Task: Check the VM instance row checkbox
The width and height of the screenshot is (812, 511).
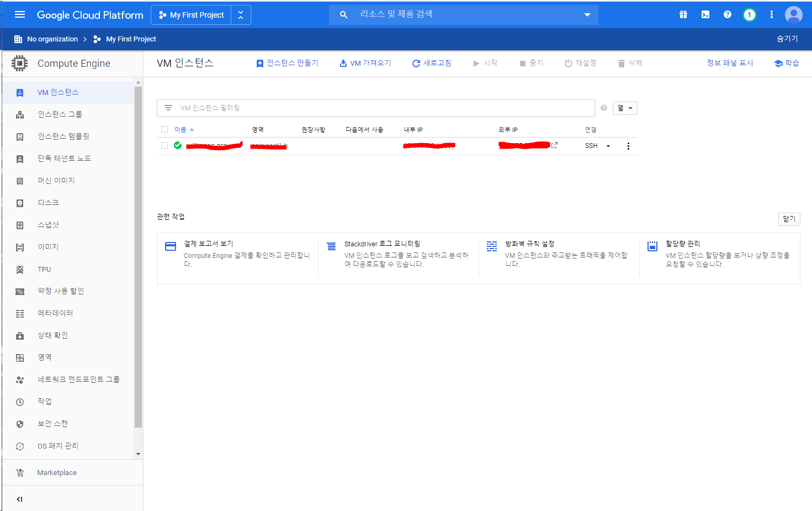Action: click(164, 145)
